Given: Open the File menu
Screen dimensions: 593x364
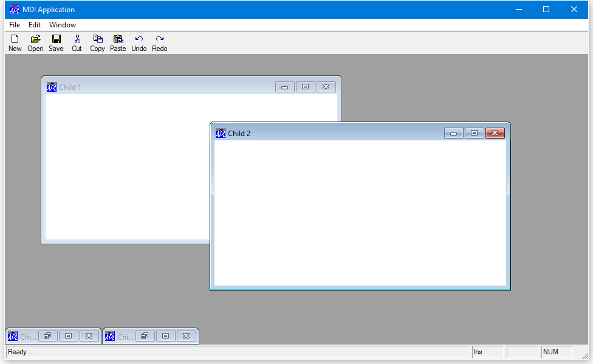Looking at the screenshot, I should point(15,25).
